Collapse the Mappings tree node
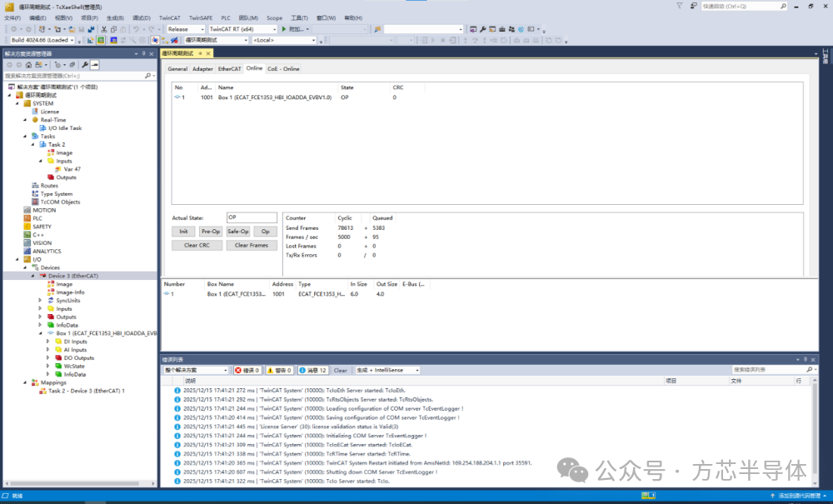833x504 pixels. 25,382
